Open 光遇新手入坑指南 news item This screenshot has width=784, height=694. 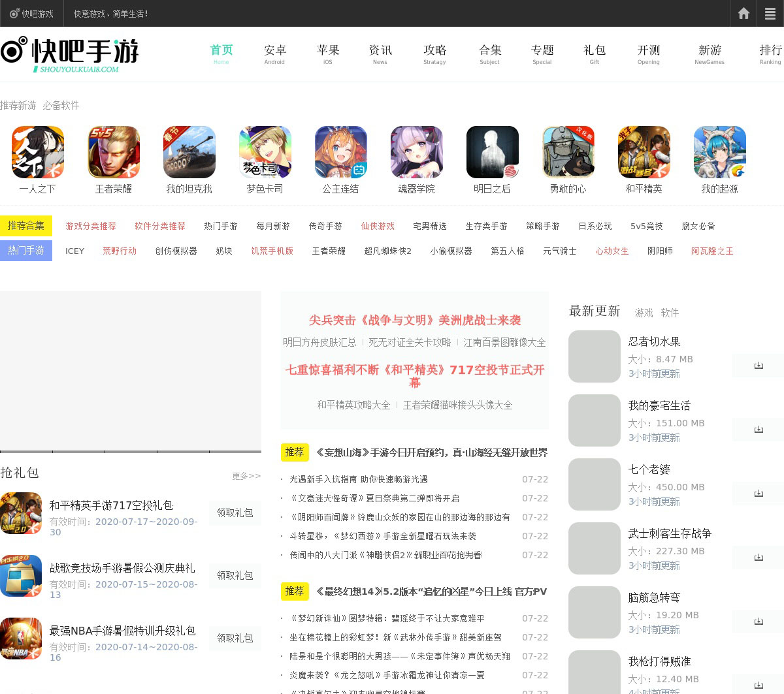click(x=359, y=479)
